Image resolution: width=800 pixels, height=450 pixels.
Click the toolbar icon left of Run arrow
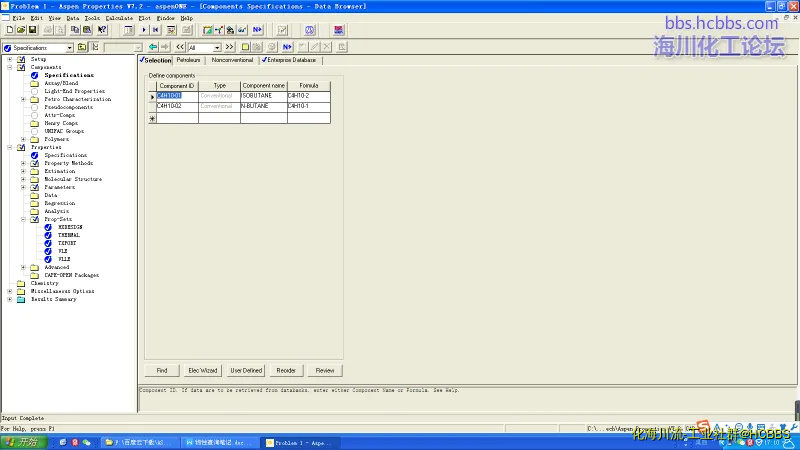pyautogui.click(x=129, y=30)
